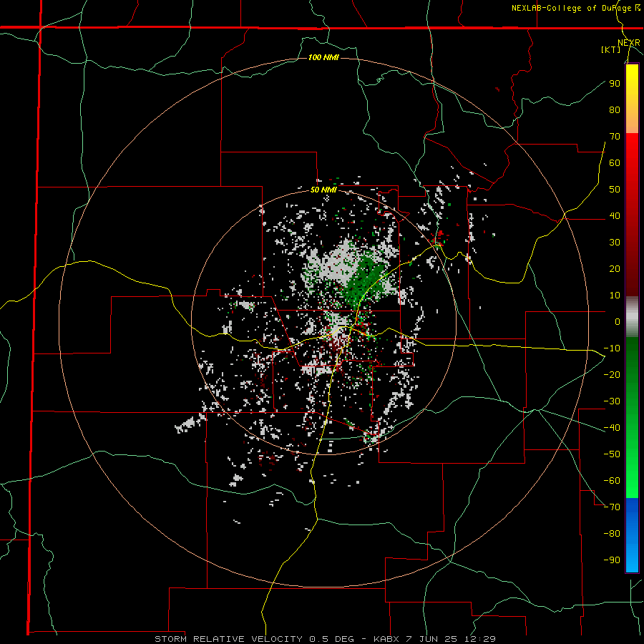Image resolution: width=644 pixels, height=644 pixels.
Task: Click the 0 scale value
Action: 618,322
